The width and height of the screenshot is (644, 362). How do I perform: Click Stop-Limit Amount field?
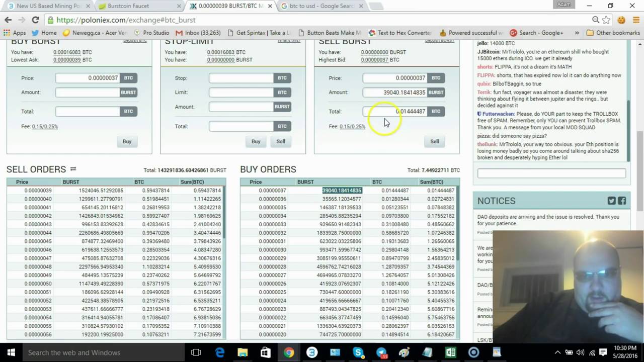click(242, 107)
